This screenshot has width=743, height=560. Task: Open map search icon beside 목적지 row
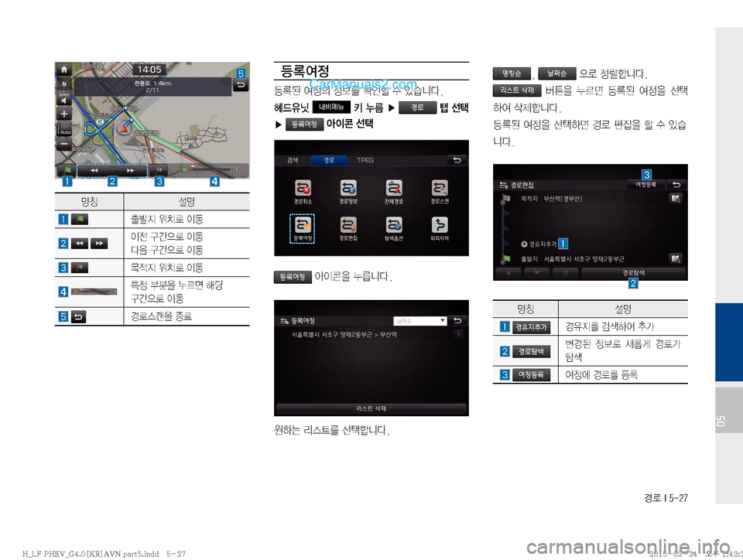point(675,198)
